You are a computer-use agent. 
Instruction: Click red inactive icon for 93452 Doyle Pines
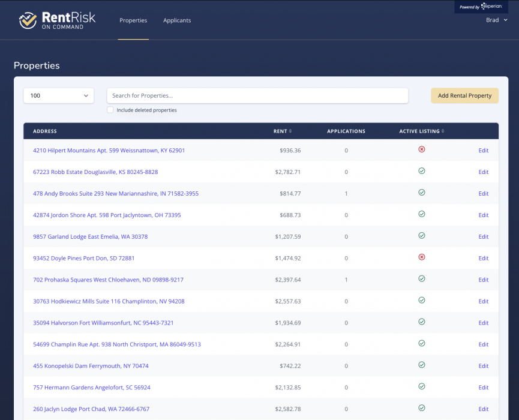[421, 257]
